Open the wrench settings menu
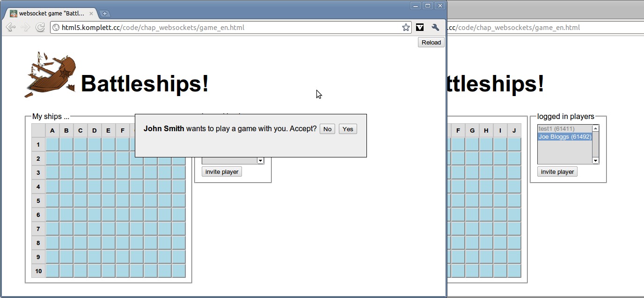Screen dimensions: 644x298 [x=435, y=28]
